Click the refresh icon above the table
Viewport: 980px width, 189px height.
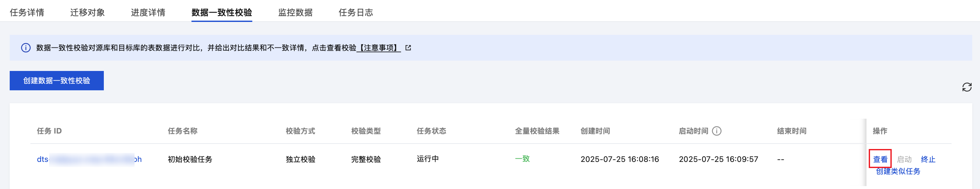[967, 87]
